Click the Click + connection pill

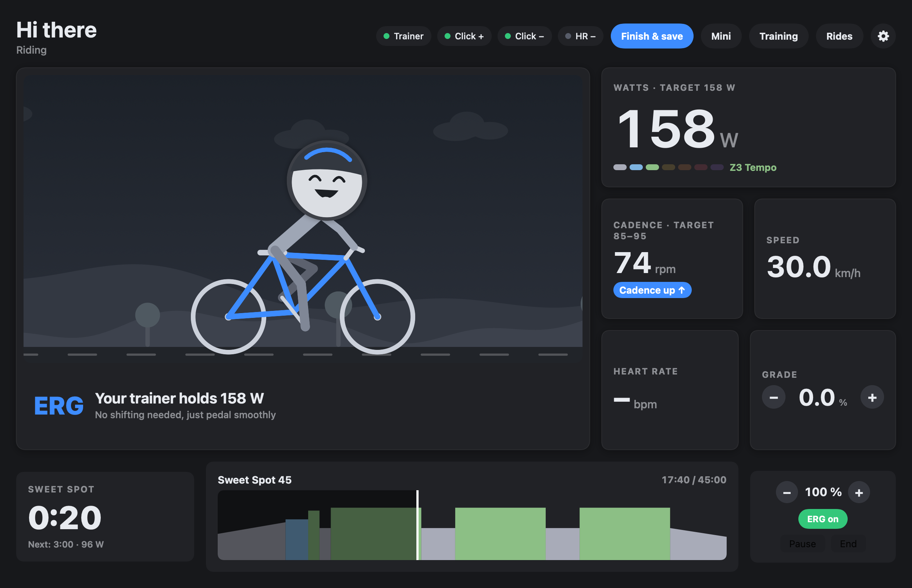pos(464,36)
